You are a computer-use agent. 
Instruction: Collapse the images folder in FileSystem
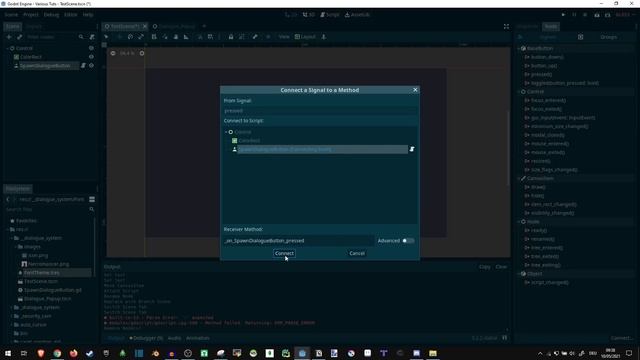coord(16,247)
